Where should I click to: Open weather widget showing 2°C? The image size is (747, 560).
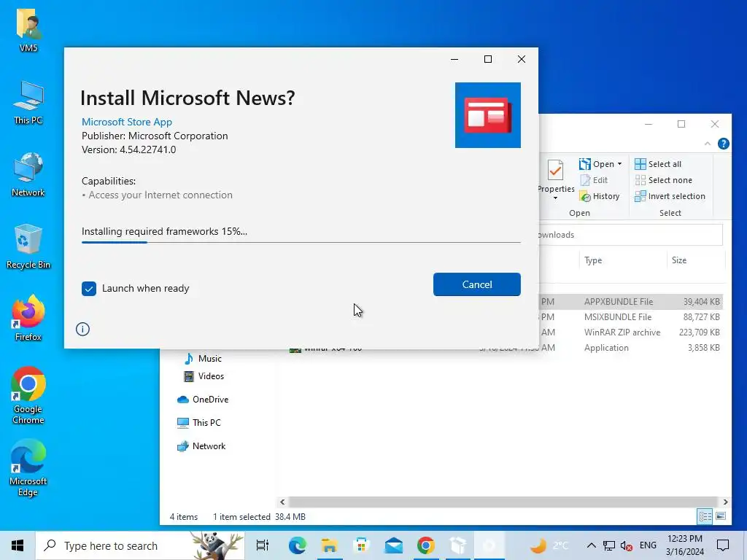(x=550, y=545)
